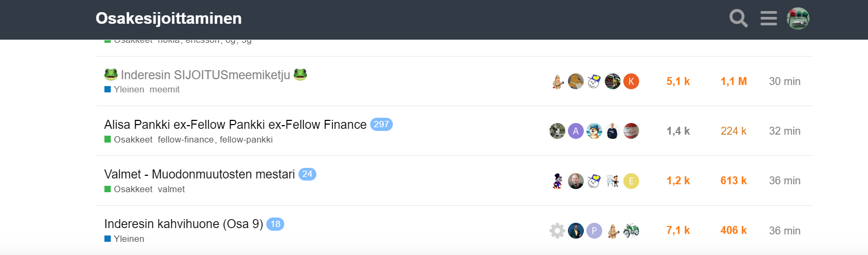Click the purple P avatar in kahvihuone row
This screenshot has width=868, height=255.
pos(594,231)
